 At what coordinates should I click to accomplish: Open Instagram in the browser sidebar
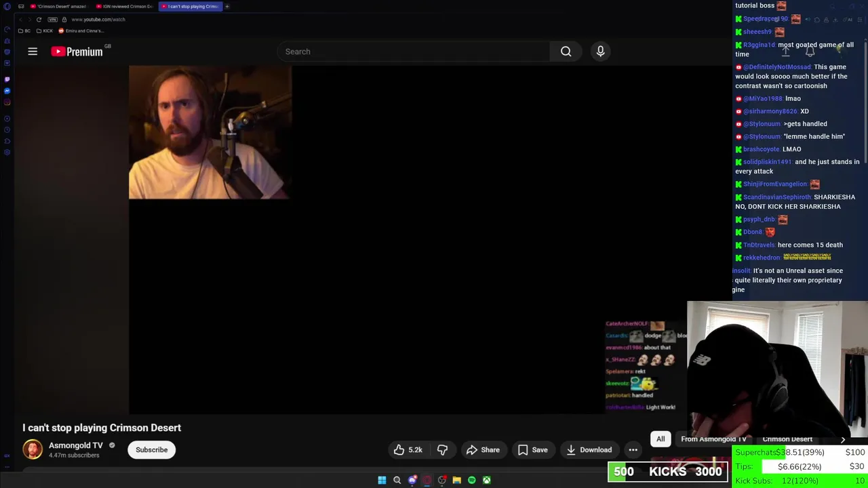pyautogui.click(x=7, y=102)
